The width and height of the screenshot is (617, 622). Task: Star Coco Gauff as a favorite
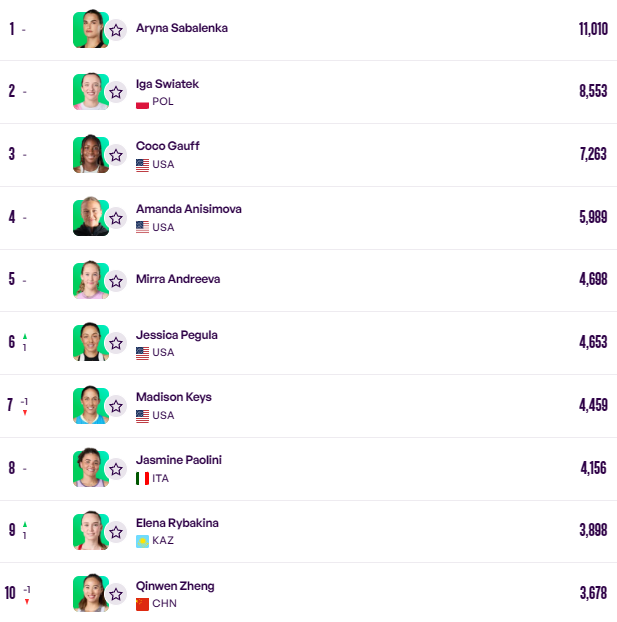pos(116,155)
